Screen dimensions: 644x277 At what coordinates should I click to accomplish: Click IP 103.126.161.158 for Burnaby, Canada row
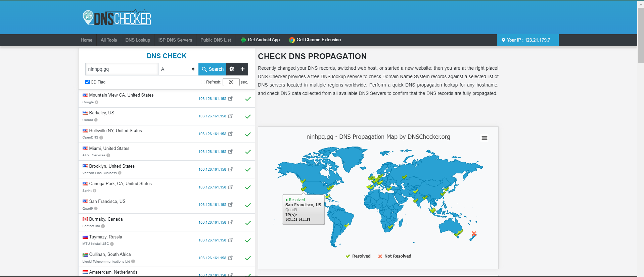click(x=212, y=223)
